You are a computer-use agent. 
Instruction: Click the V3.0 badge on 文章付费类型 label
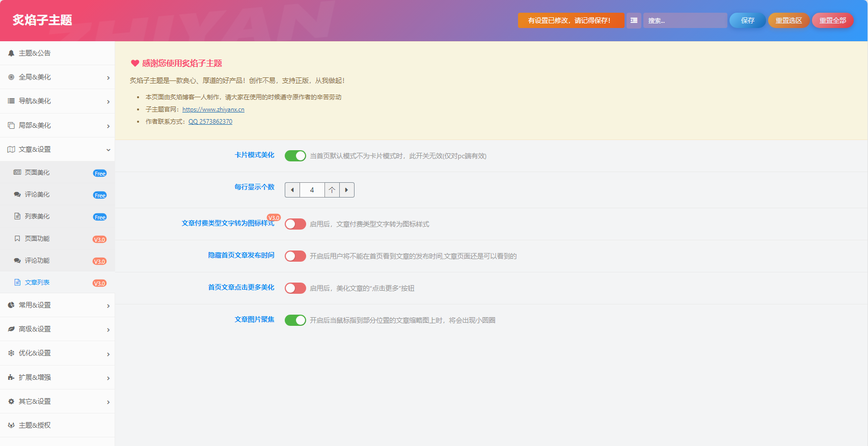click(274, 217)
